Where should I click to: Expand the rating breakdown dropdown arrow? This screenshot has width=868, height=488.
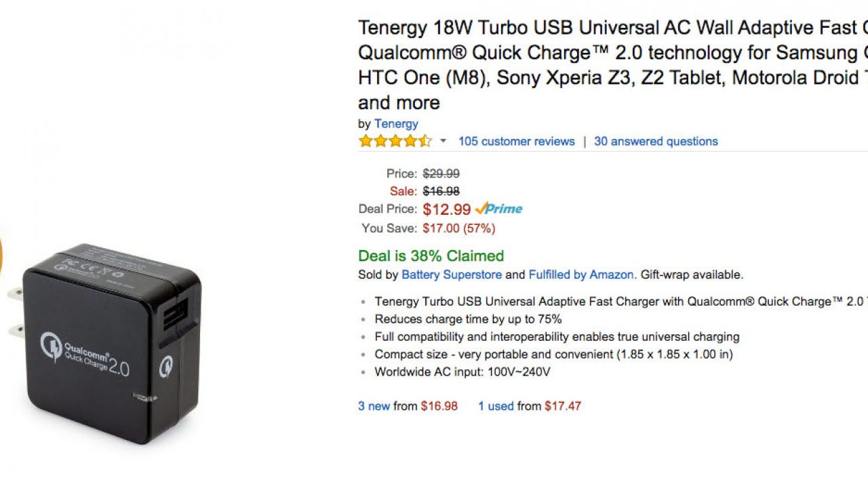click(443, 141)
